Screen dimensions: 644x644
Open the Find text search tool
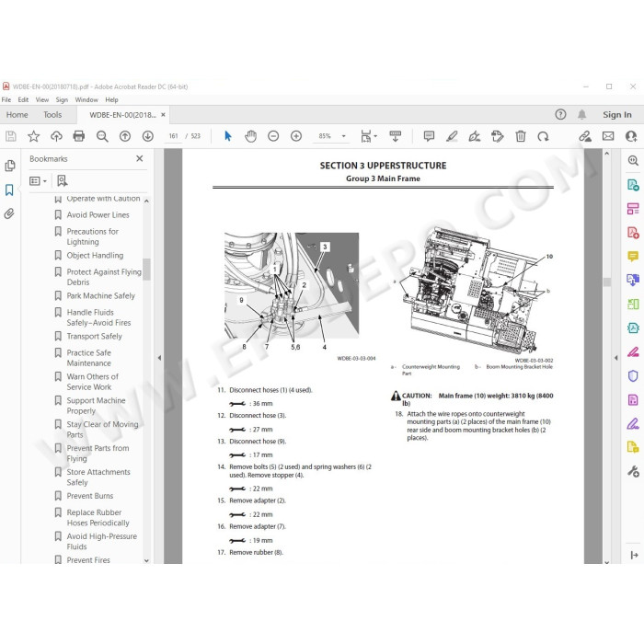(102, 136)
